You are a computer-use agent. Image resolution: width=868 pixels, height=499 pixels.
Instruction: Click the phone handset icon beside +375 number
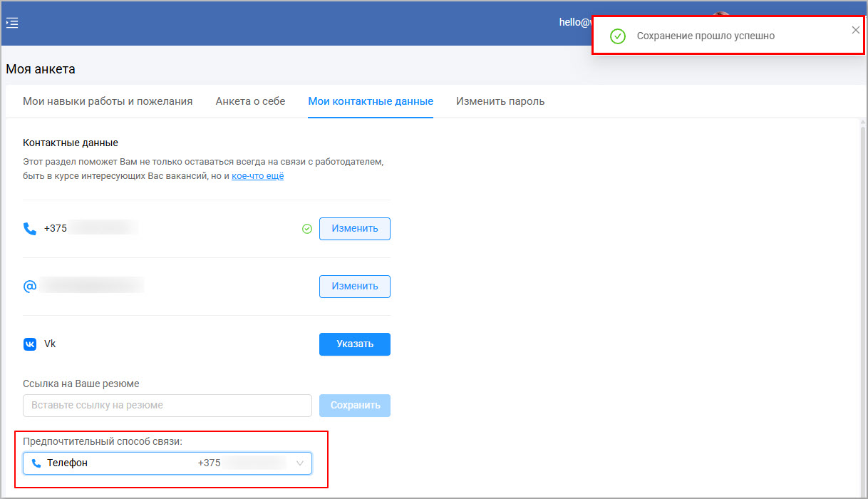point(30,229)
